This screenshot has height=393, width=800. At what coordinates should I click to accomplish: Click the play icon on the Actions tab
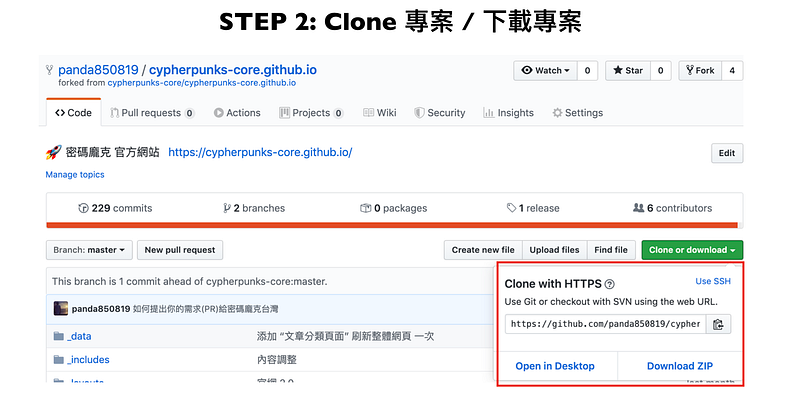[218, 113]
